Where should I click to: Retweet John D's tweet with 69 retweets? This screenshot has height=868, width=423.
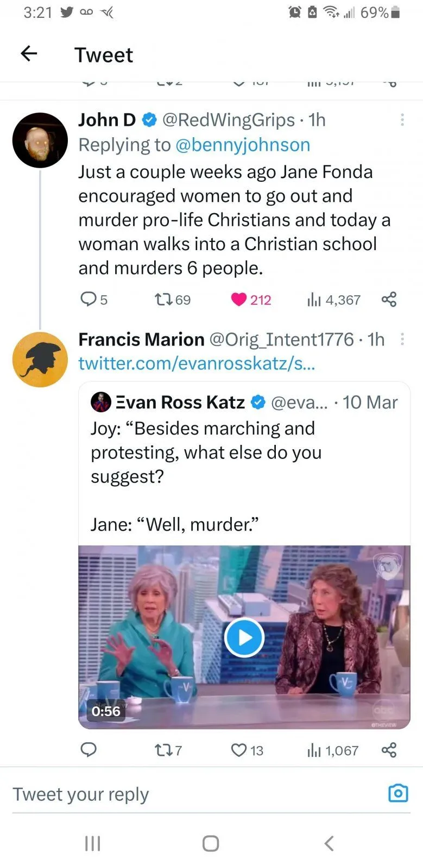pos(163,299)
